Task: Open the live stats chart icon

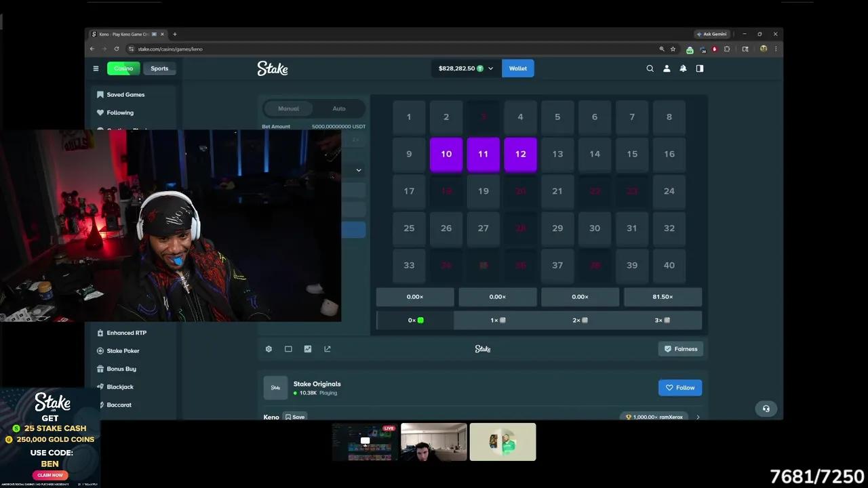Action: pos(308,349)
